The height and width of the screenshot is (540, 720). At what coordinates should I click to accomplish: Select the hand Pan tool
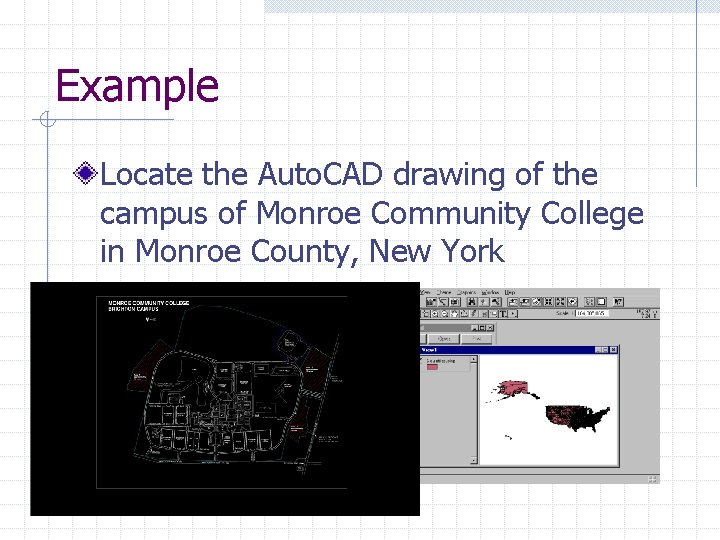point(454,314)
